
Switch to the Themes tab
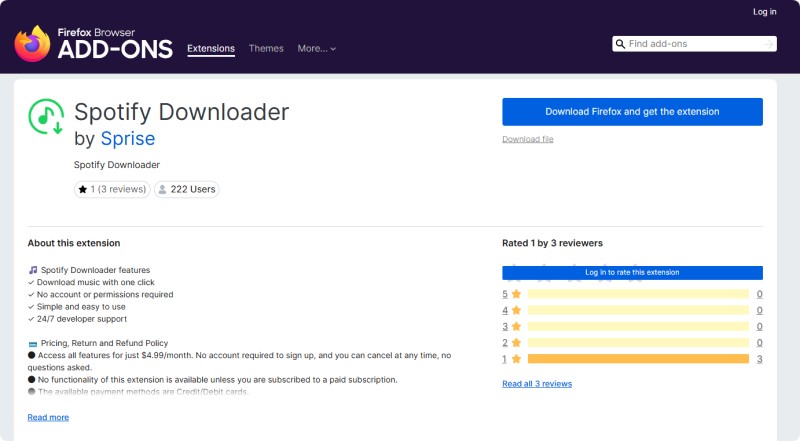click(x=266, y=48)
